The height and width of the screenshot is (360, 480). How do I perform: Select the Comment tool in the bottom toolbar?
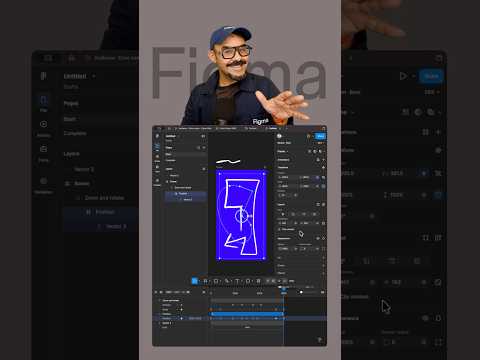[248, 281]
